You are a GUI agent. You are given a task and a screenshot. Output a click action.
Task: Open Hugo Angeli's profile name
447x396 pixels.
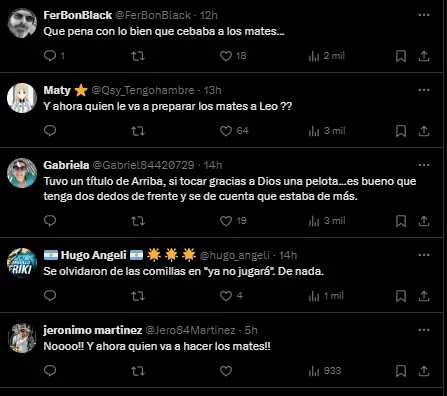coord(93,255)
